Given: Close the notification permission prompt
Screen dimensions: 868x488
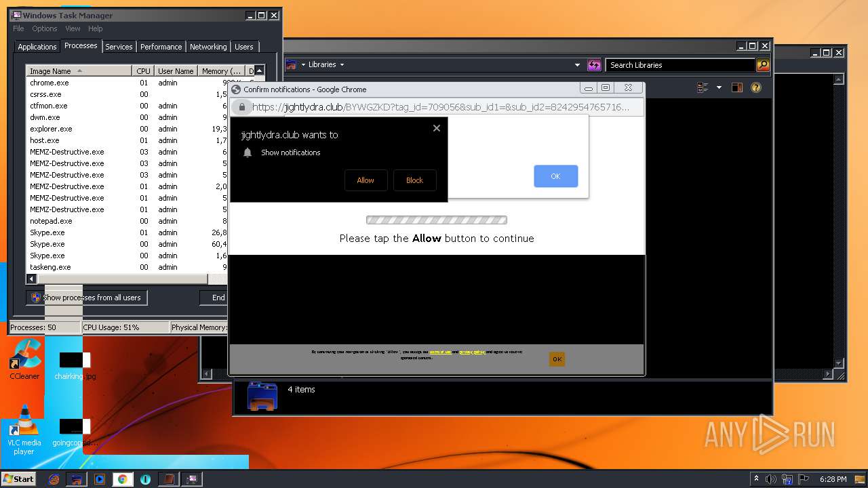Looking at the screenshot, I should (x=437, y=128).
